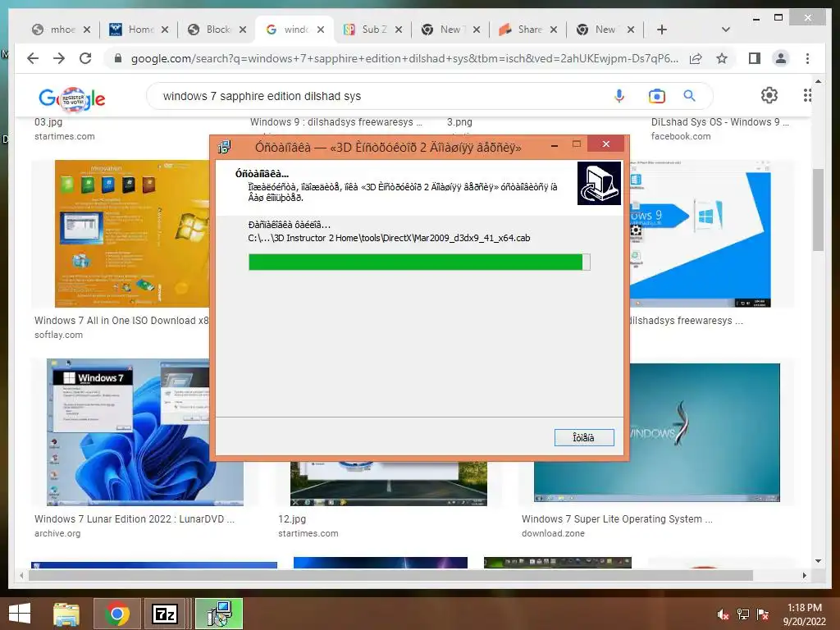Search by image with camera icon

(656, 96)
